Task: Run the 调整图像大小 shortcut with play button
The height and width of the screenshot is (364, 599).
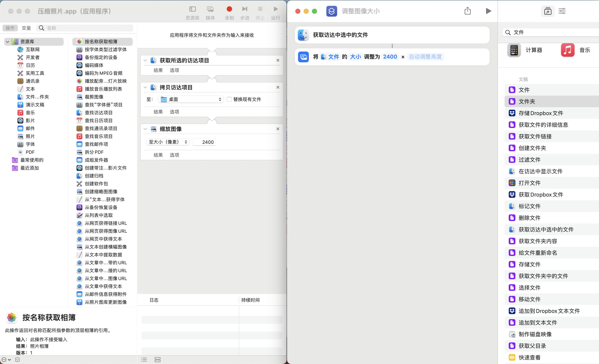Action: [x=488, y=11]
